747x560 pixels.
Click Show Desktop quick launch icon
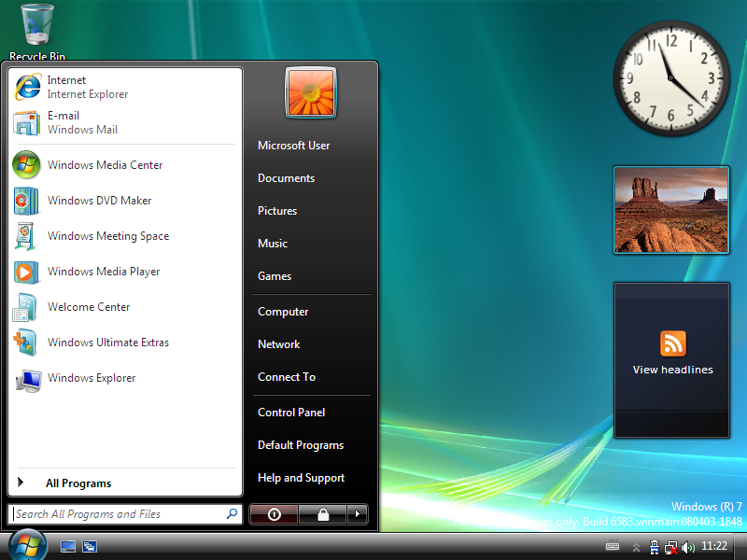pyautogui.click(x=67, y=546)
